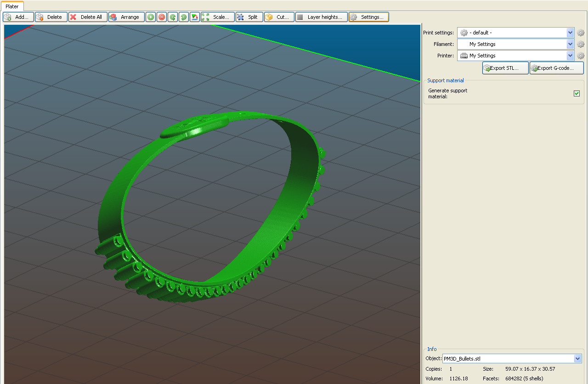Expand the Print settings preset dropdown
The width and height of the screenshot is (588, 384).
click(571, 33)
